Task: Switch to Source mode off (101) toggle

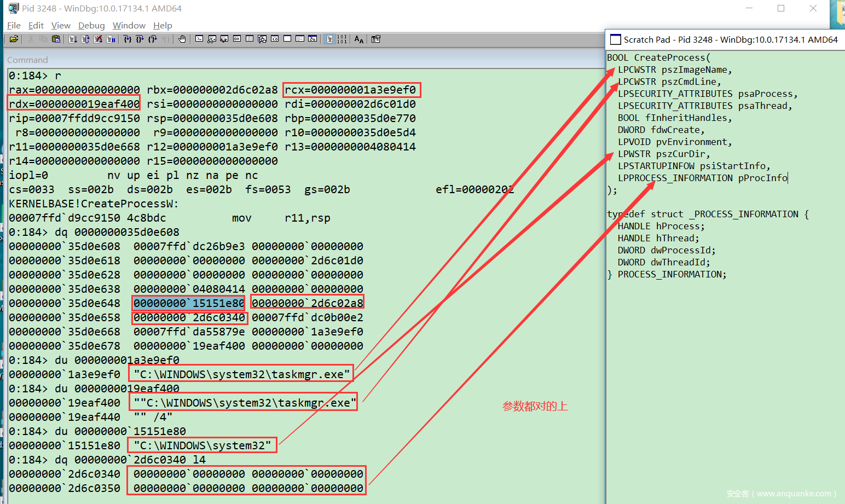Action: (x=342, y=39)
